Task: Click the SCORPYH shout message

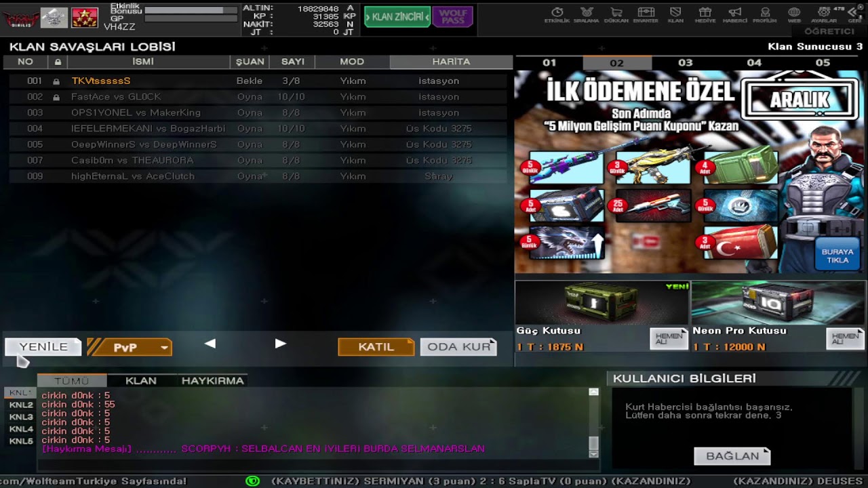Action: coord(263,449)
